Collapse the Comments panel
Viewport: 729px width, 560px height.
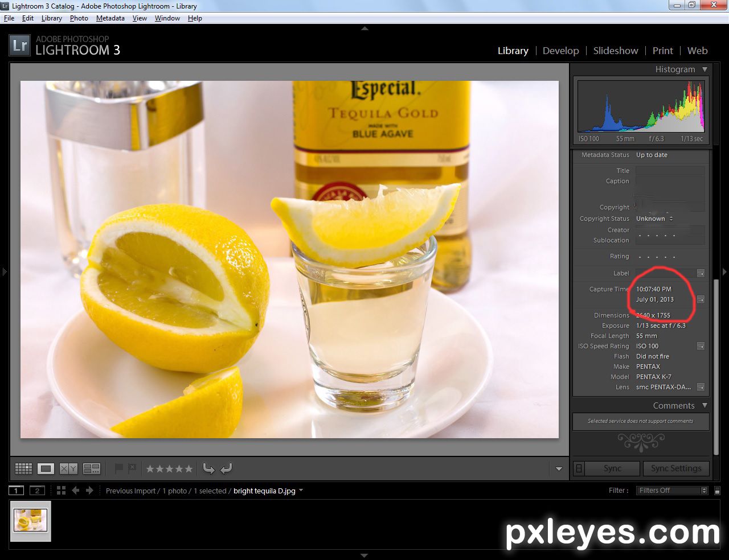pos(705,406)
